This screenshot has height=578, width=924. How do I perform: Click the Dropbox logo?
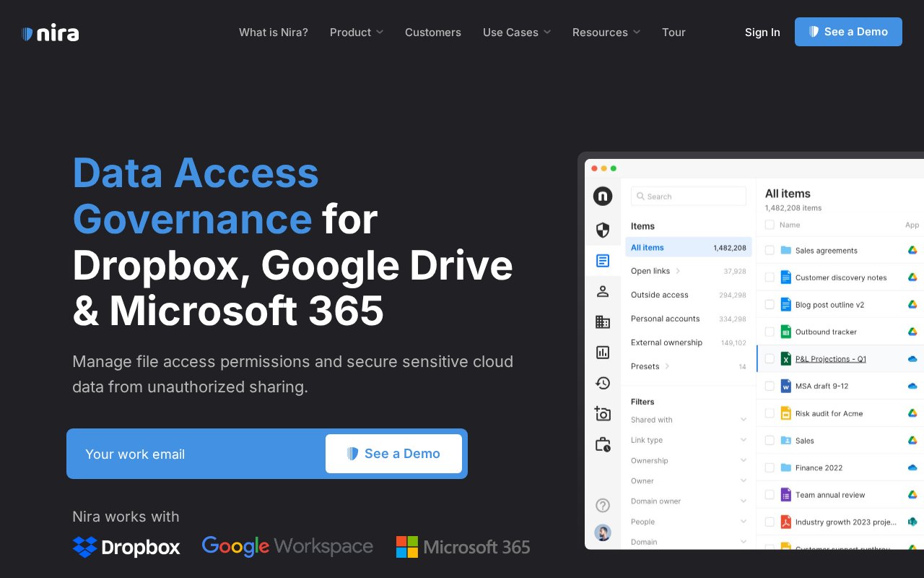click(126, 547)
